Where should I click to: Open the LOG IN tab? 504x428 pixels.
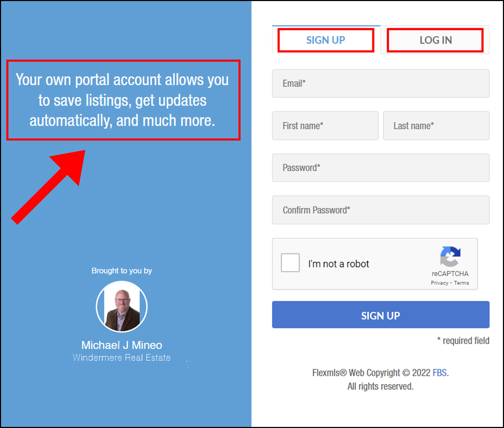(x=435, y=40)
